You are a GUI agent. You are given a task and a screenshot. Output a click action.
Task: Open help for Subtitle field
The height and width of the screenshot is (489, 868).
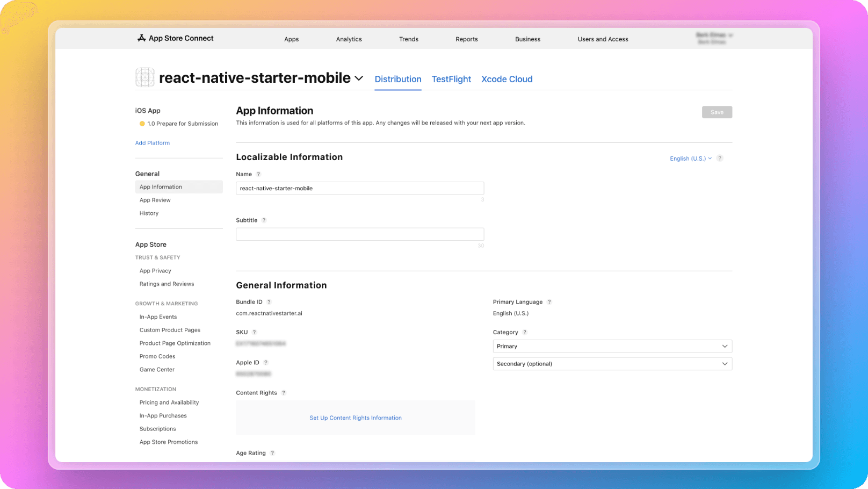(x=264, y=220)
